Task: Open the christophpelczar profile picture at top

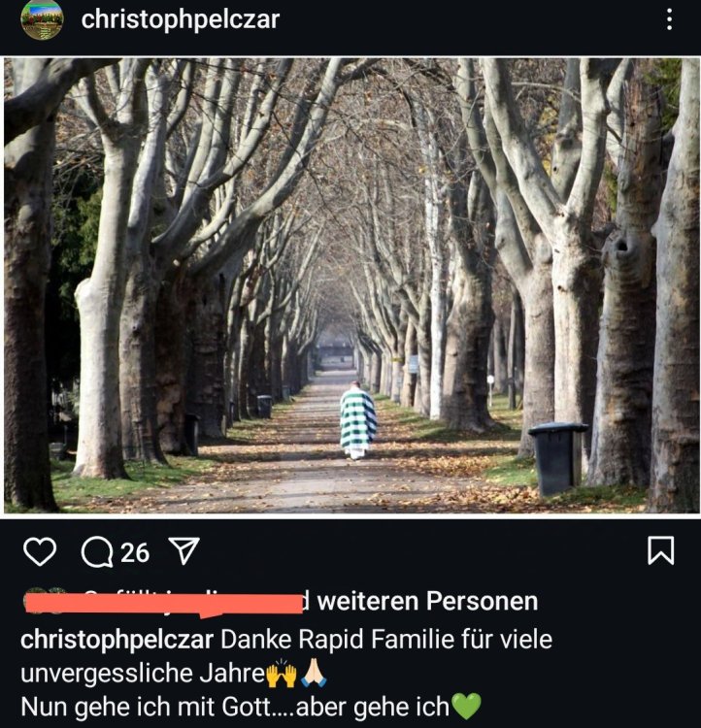Action: click(42, 19)
